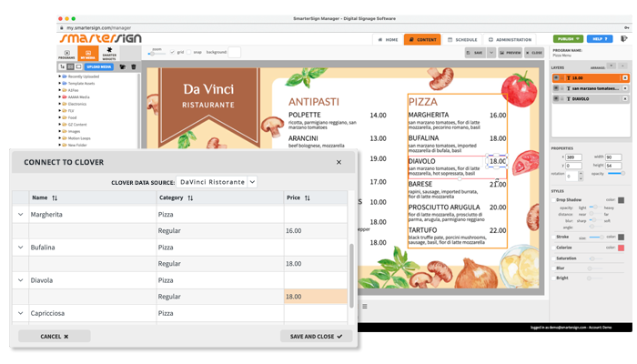Open the background color swatch
The width and height of the screenshot is (637, 364).
234,52
